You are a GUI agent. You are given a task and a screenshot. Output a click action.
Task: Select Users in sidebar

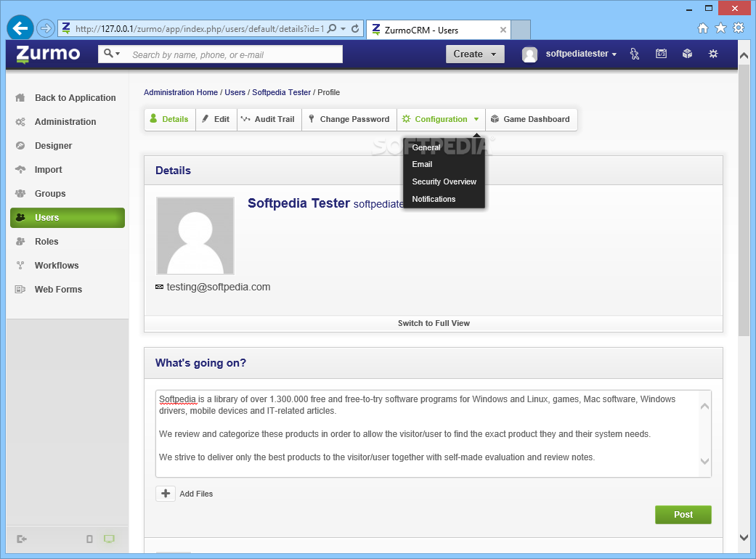68,218
